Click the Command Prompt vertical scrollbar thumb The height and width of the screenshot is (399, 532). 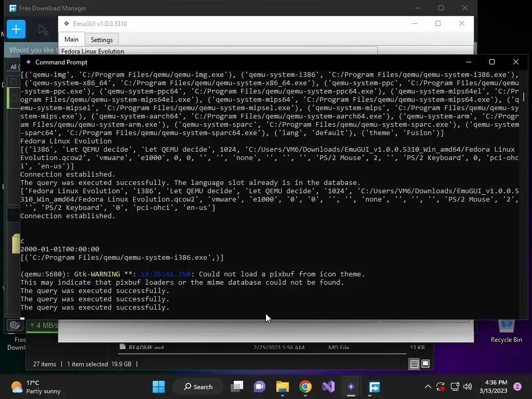click(x=524, y=97)
